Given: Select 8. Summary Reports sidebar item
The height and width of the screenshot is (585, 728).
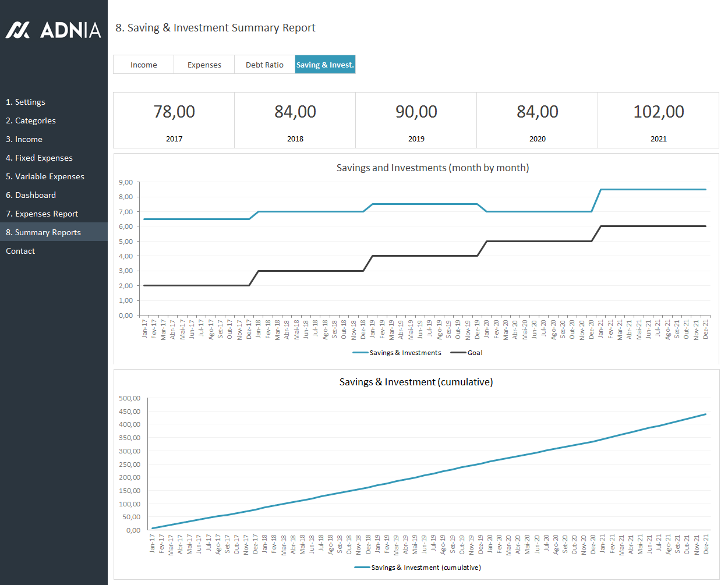Looking at the screenshot, I should 43,232.
